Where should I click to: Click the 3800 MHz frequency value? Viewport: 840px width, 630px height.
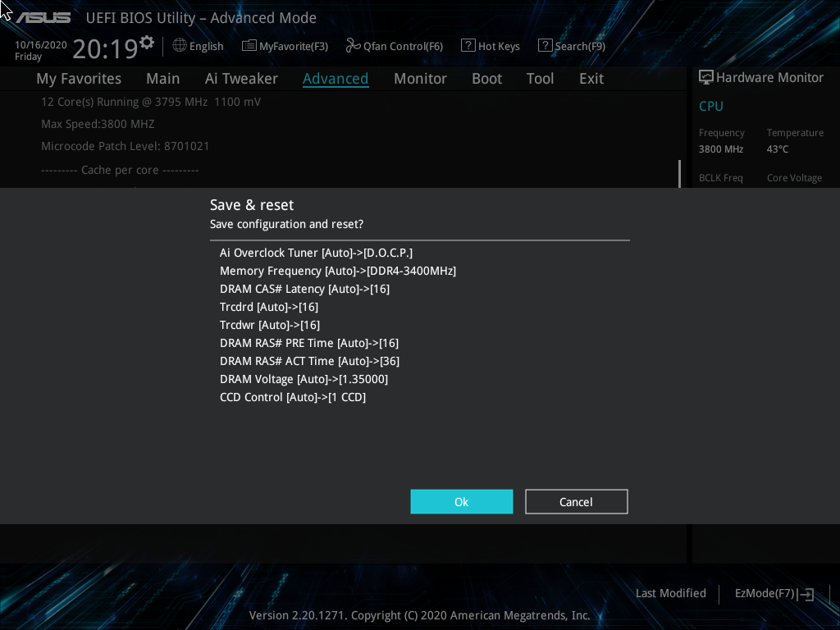pos(721,149)
